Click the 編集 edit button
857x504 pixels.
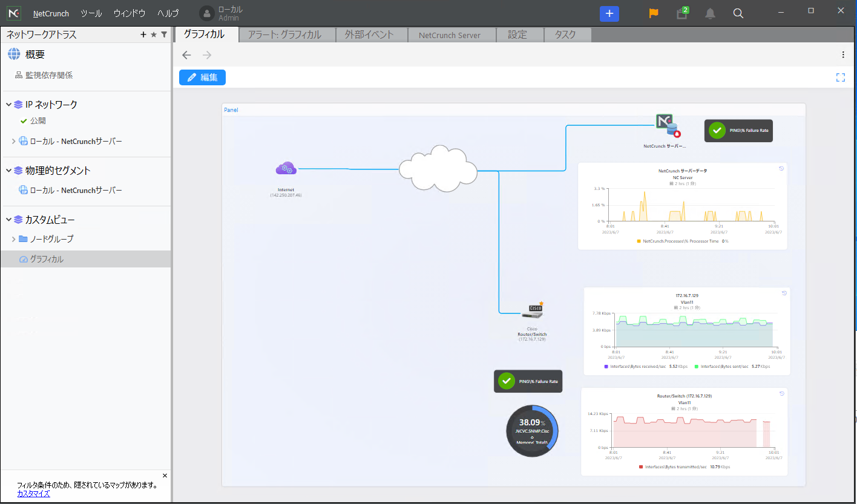[x=202, y=77]
